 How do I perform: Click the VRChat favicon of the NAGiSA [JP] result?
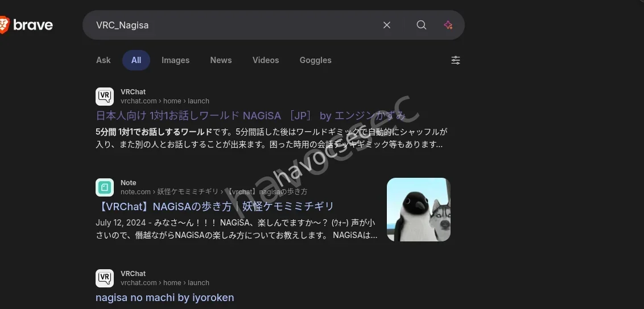tap(105, 97)
